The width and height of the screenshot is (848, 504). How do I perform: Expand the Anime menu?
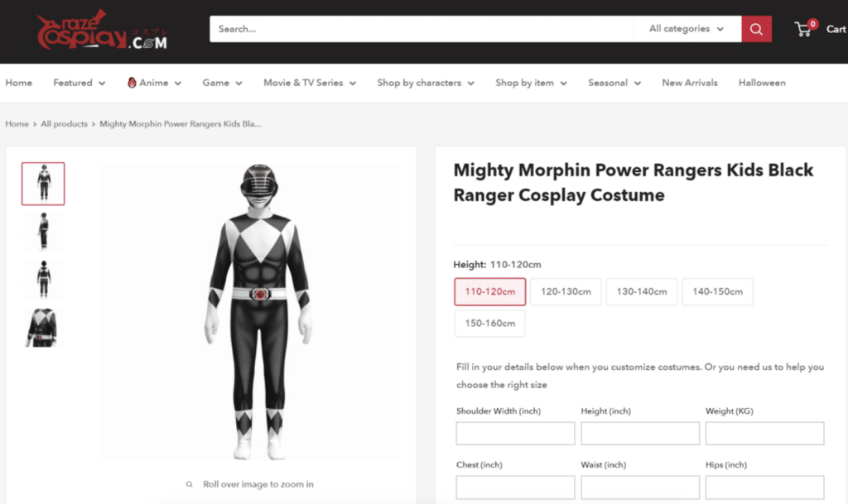tap(154, 83)
